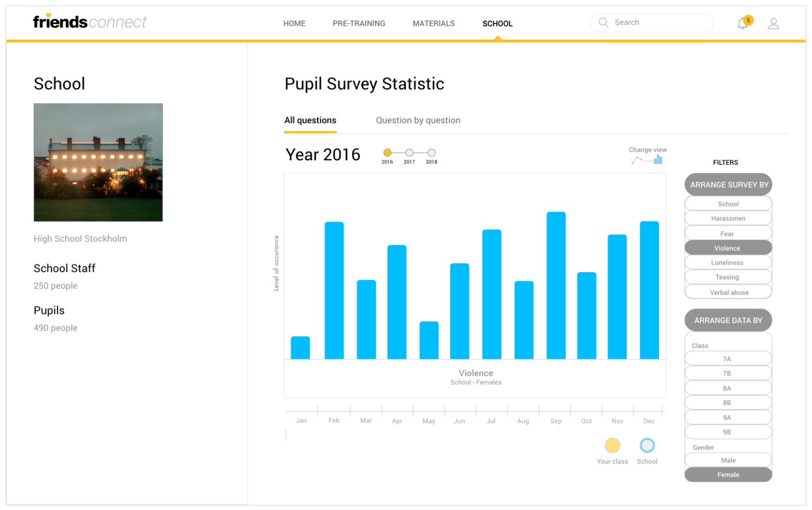Click the September bar in chart

tap(556, 285)
